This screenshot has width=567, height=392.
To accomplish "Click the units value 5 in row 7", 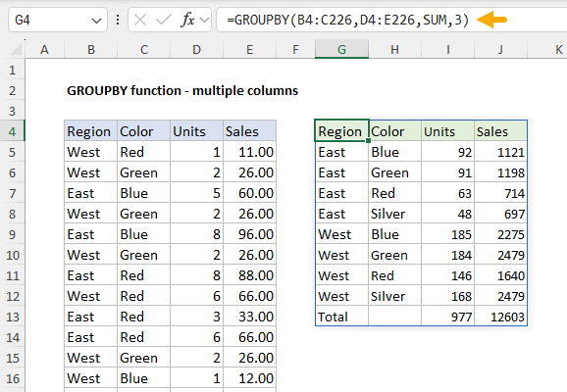I will click(196, 193).
